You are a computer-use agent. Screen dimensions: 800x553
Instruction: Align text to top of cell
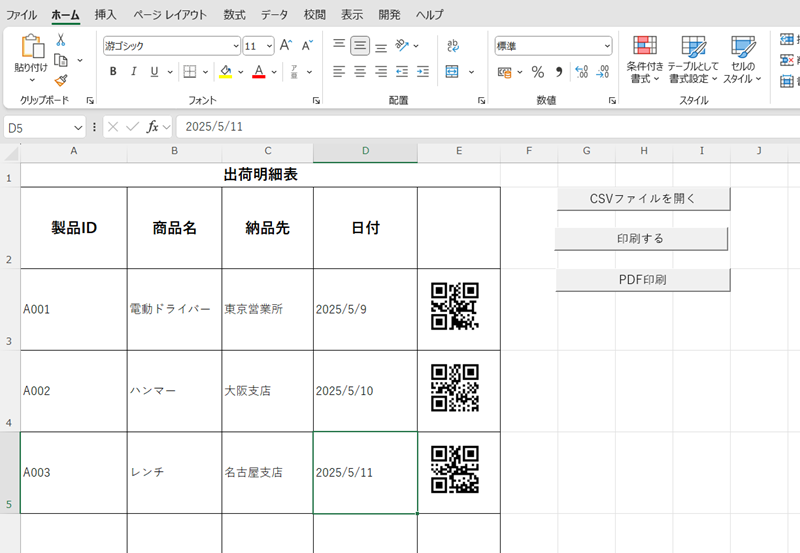coord(339,45)
